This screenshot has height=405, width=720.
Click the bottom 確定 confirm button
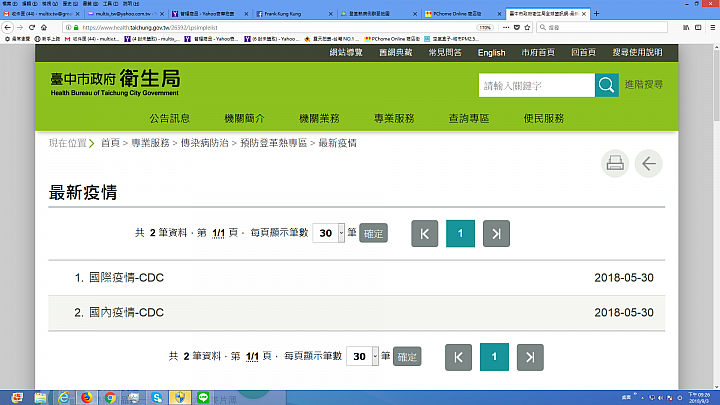pyautogui.click(x=407, y=357)
